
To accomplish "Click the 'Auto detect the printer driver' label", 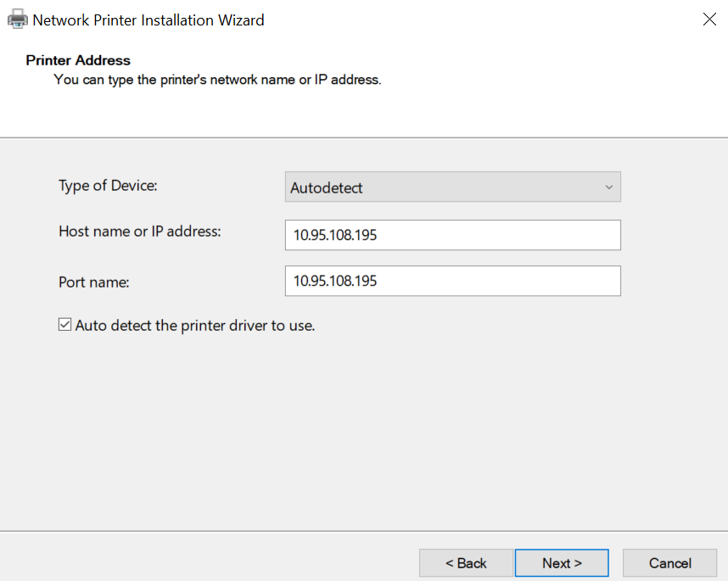I will tap(194, 325).
